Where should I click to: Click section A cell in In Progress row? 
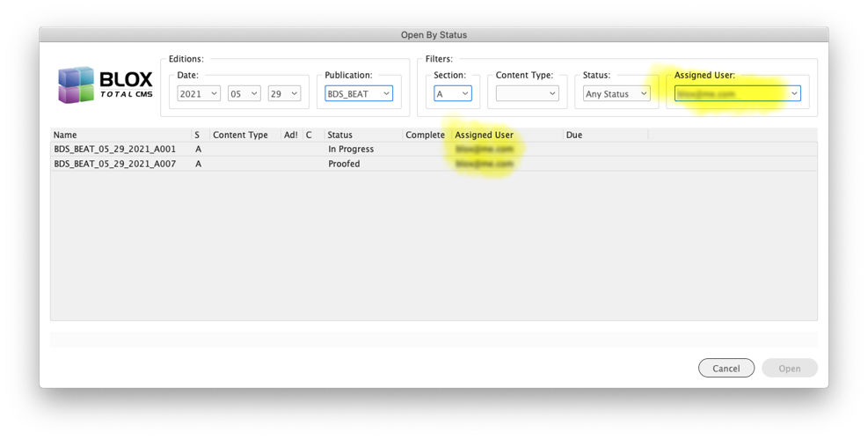pyautogui.click(x=198, y=149)
